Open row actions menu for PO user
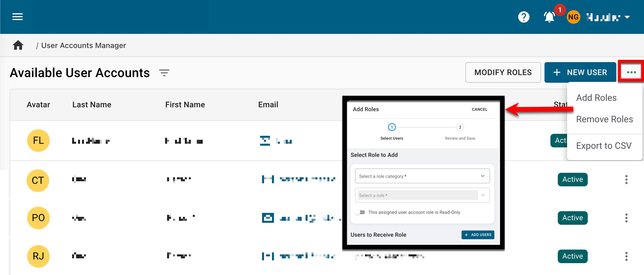 click(x=626, y=218)
